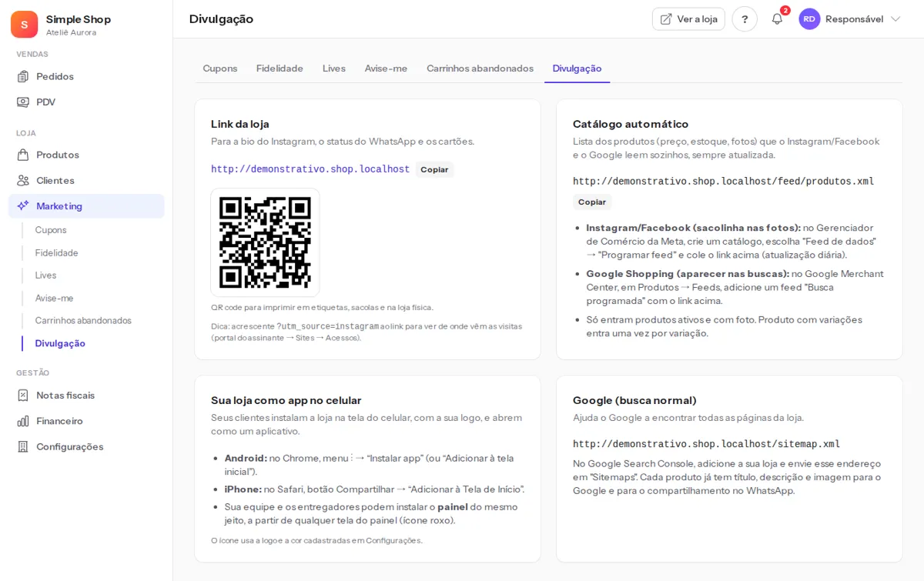Image resolution: width=924 pixels, height=581 pixels.
Task: Open notifications bell icon
Action: click(777, 19)
